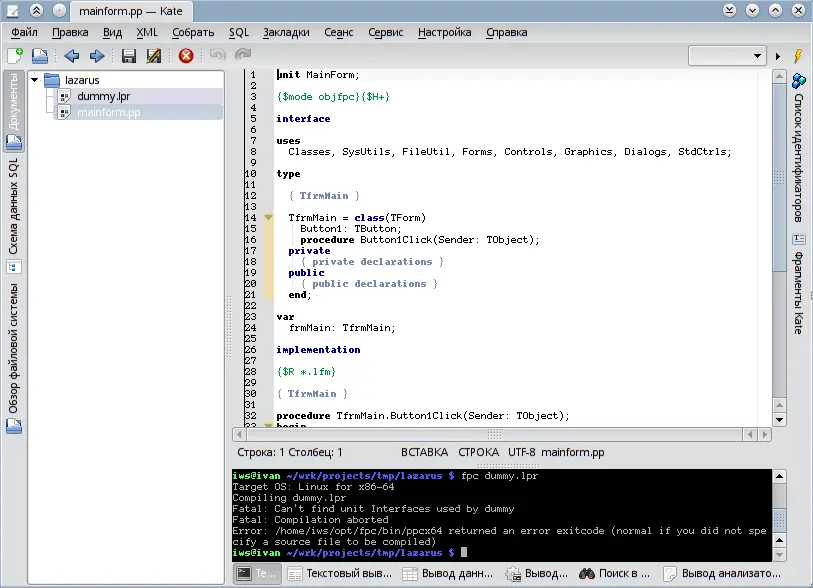Place cursor on the 'implementation' keyword line

coord(318,350)
